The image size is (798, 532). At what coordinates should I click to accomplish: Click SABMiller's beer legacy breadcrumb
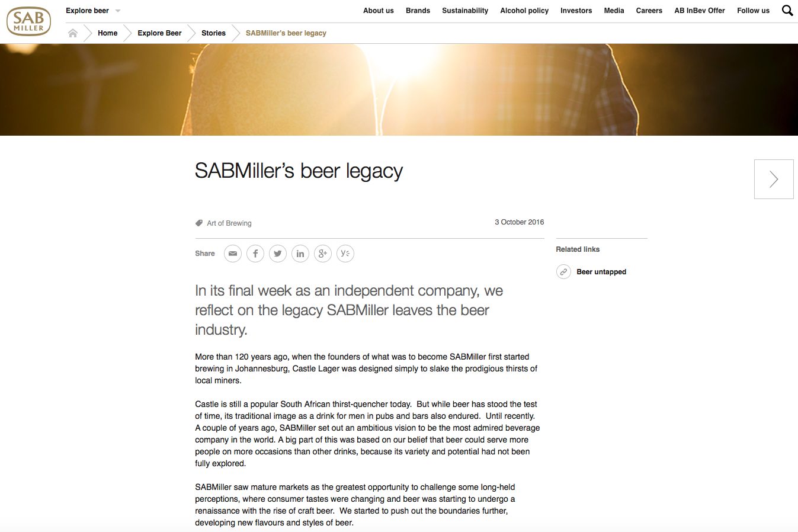(286, 33)
